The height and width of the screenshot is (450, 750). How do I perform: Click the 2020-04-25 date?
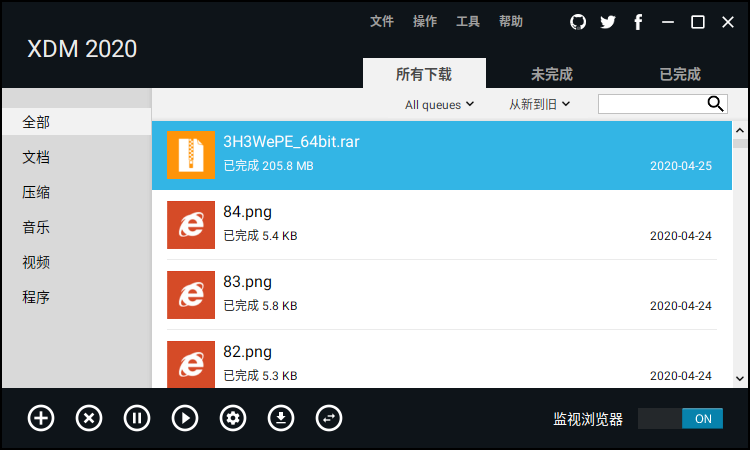pos(681,166)
